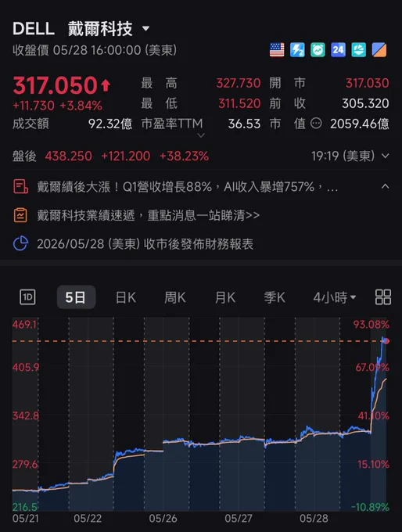Expand the DELL 戴爾科技 stock switcher arrow
Image resolution: width=402 pixels, height=532 pixels.
pyautogui.click(x=146, y=28)
